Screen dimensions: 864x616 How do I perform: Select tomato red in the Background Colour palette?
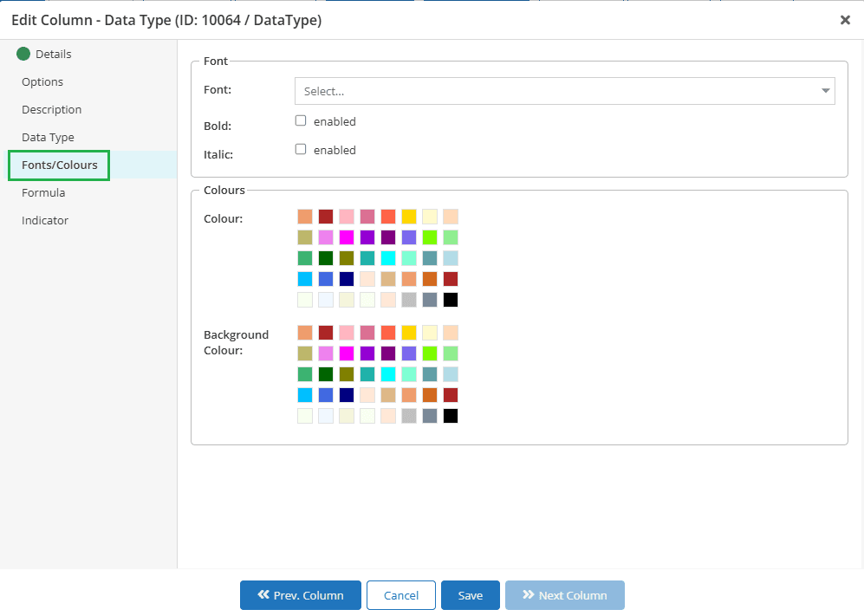pos(388,333)
